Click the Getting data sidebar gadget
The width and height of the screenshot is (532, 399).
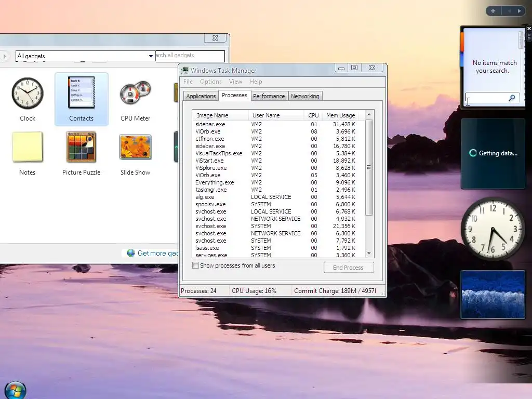click(493, 153)
